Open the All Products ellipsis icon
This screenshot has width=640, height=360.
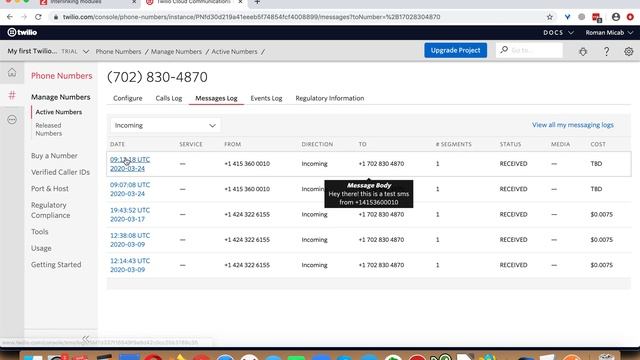pyautogui.click(x=12, y=120)
